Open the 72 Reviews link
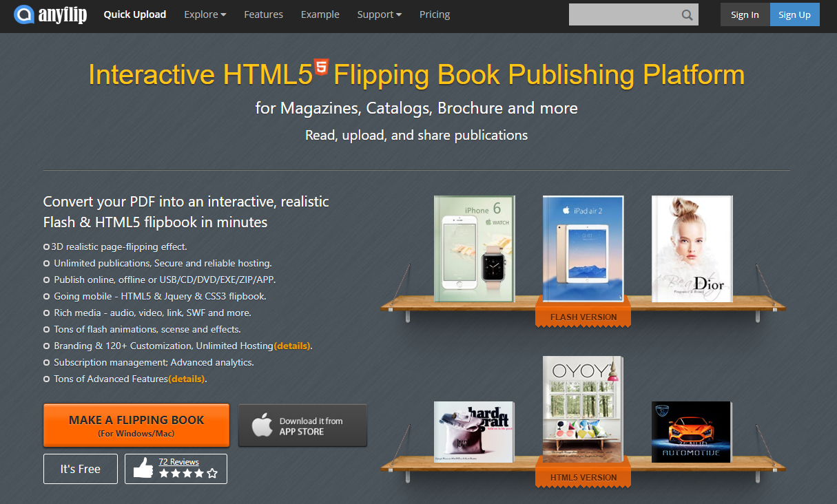The width and height of the screenshot is (837, 504). pyautogui.click(x=178, y=462)
